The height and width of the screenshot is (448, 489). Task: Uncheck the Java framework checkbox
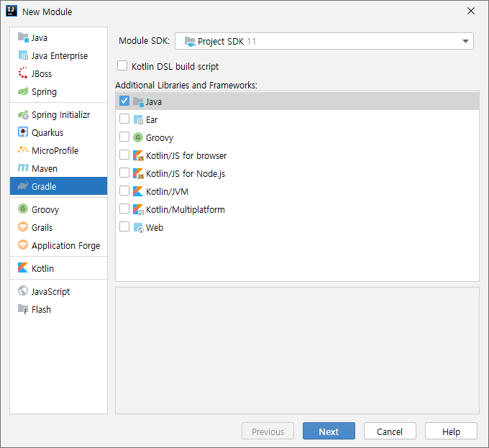pos(124,101)
